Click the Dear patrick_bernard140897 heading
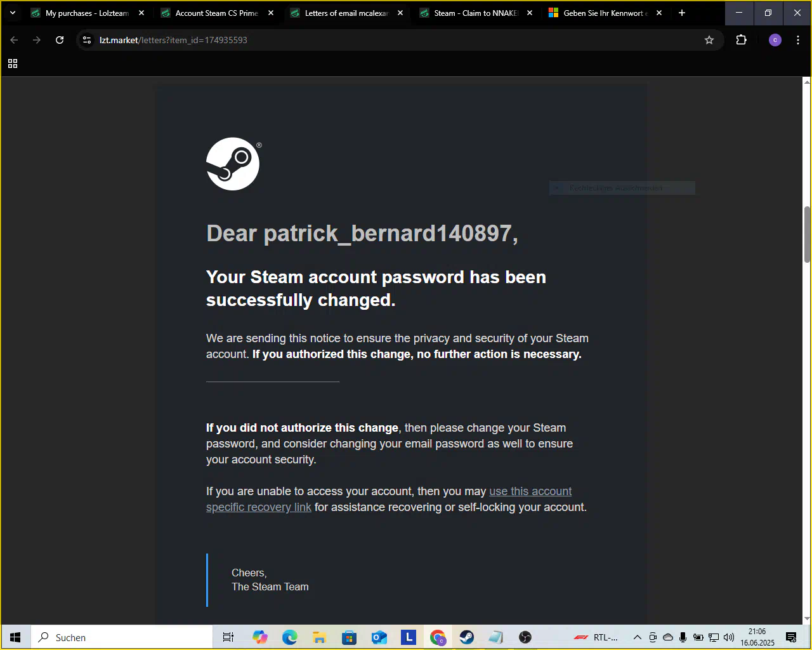 click(362, 234)
